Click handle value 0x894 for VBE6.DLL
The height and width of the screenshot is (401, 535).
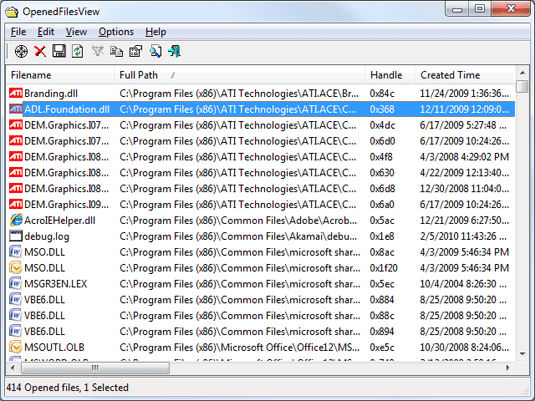(x=382, y=331)
